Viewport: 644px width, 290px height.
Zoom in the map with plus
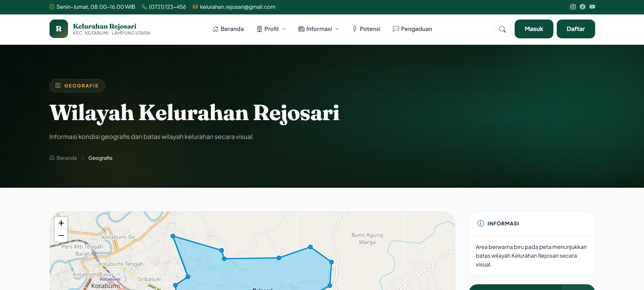(x=61, y=223)
